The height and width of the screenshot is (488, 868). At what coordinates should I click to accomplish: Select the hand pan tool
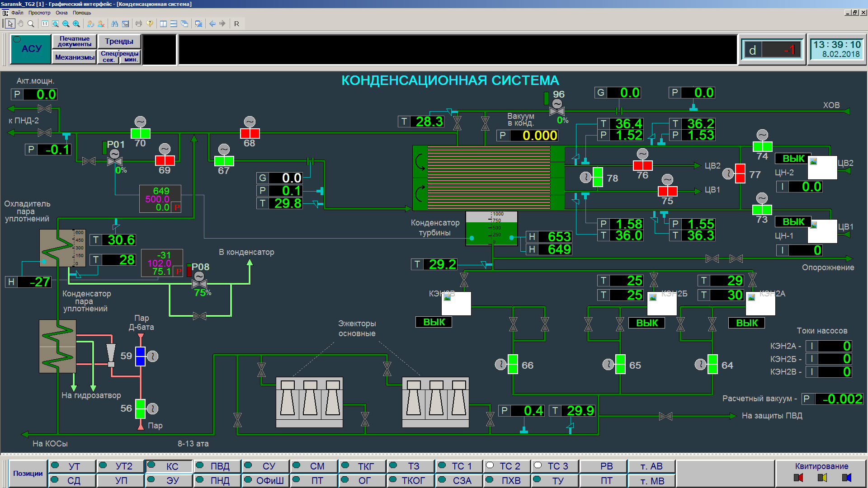[x=20, y=23]
